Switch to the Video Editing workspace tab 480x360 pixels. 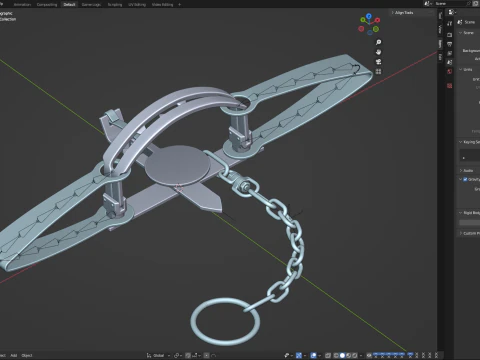tap(163, 4)
